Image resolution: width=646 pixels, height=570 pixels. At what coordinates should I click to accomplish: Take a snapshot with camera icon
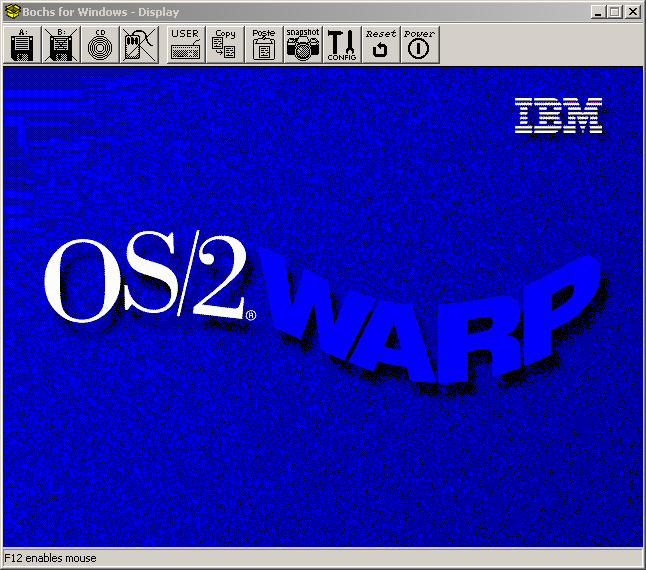coord(303,45)
